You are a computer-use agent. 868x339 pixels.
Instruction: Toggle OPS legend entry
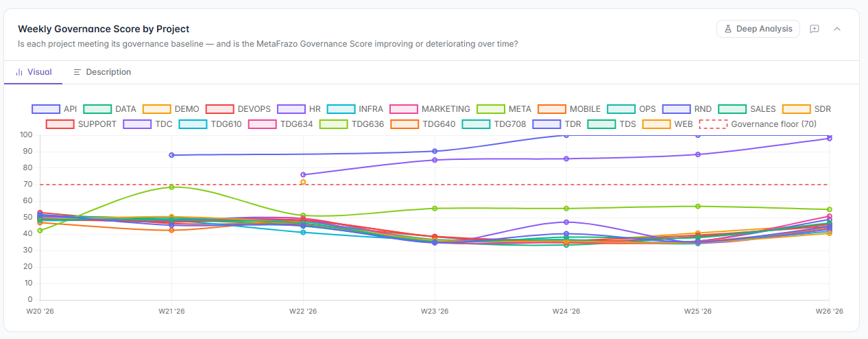631,109
